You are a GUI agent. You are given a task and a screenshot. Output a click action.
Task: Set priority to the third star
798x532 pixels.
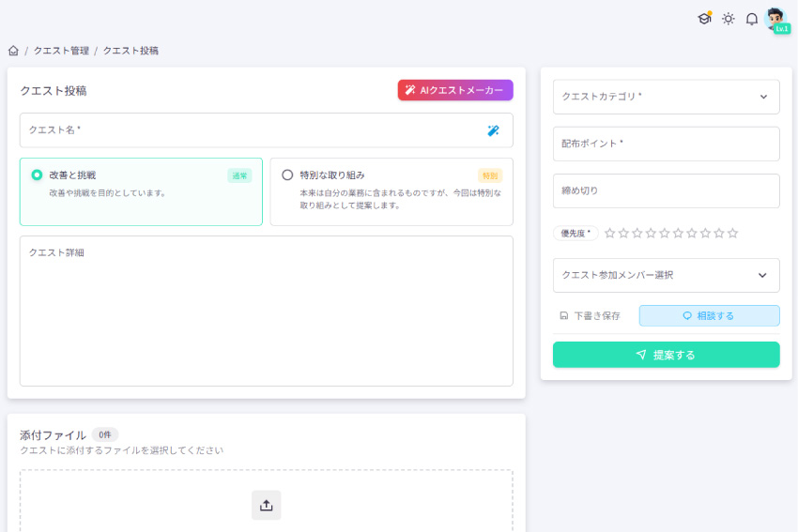click(637, 234)
